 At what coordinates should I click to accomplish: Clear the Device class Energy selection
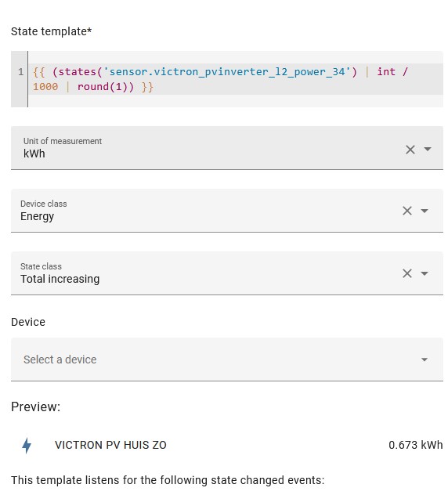(x=407, y=211)
